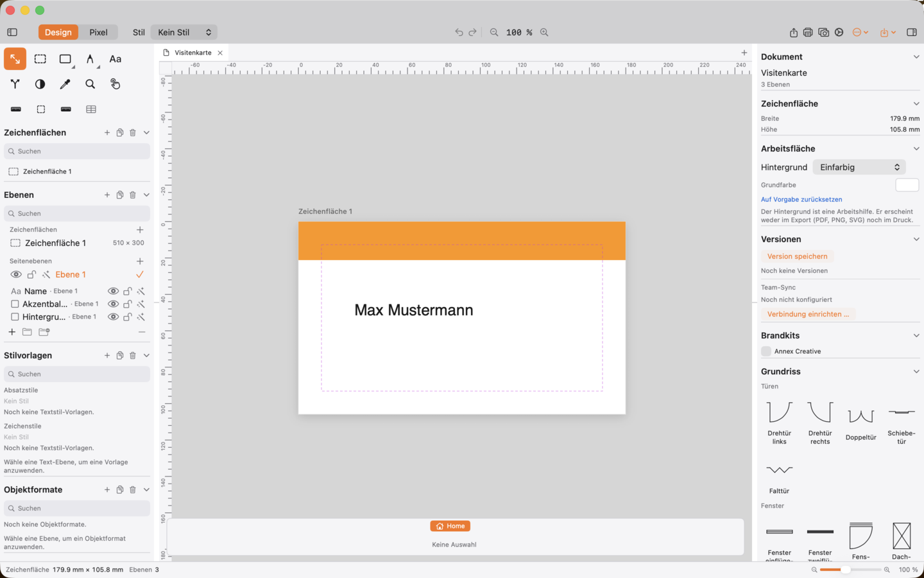Hide the Name layer using eye icon

coord(113,291)
